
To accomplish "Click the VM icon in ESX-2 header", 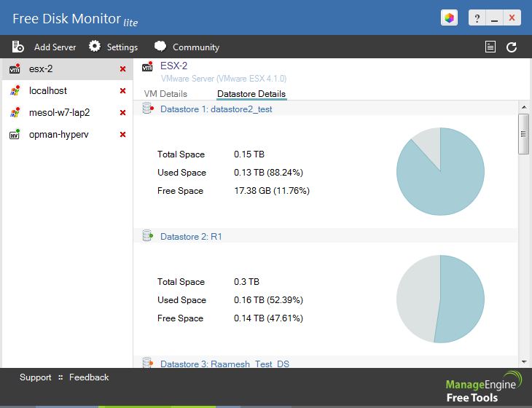I will pyautogui.click(x=147, y=66).
